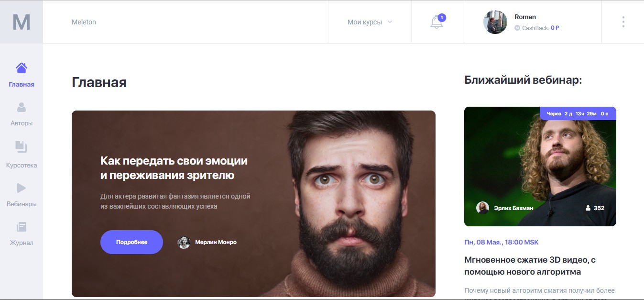Screen dimensions: 644x300
Task: Click banner description about развитая фантазия
Action: (175, 201)
